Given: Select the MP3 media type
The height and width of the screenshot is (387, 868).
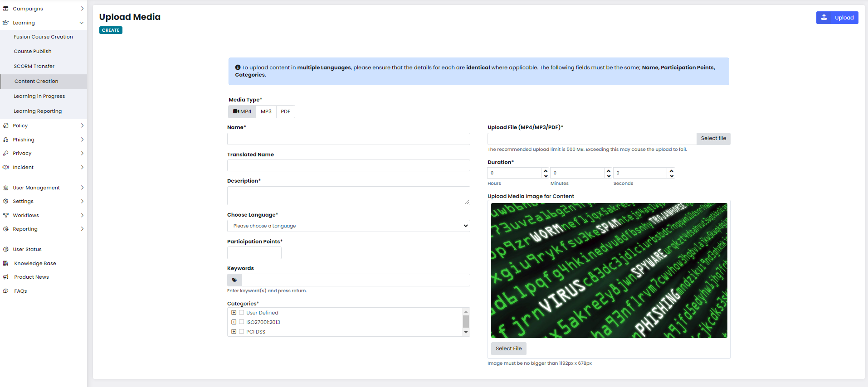Looking at the screenshot, I should tap(266, 111).
